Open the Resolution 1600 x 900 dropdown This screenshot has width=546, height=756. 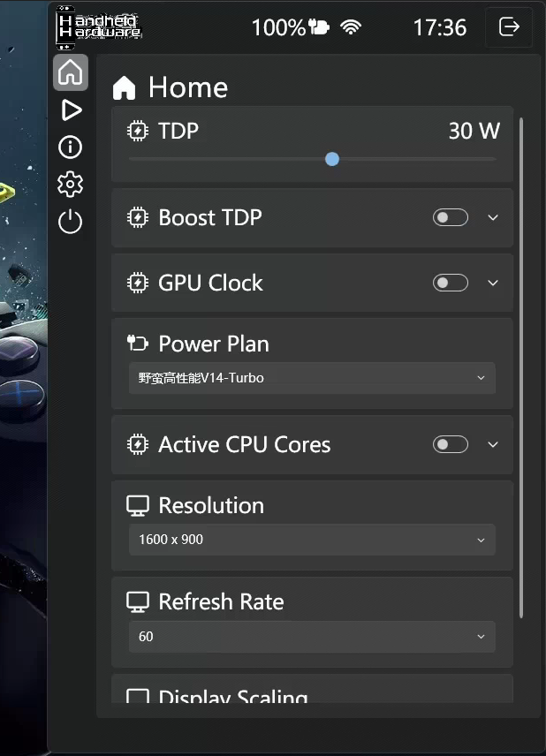click(x=312, y=540)
